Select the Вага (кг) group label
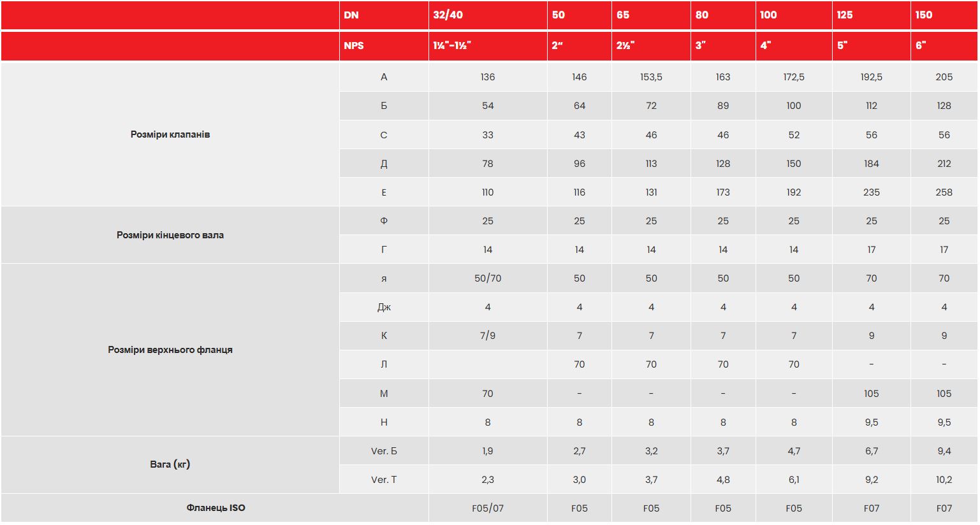Viewport: 980px width, 525px height. 170,464
